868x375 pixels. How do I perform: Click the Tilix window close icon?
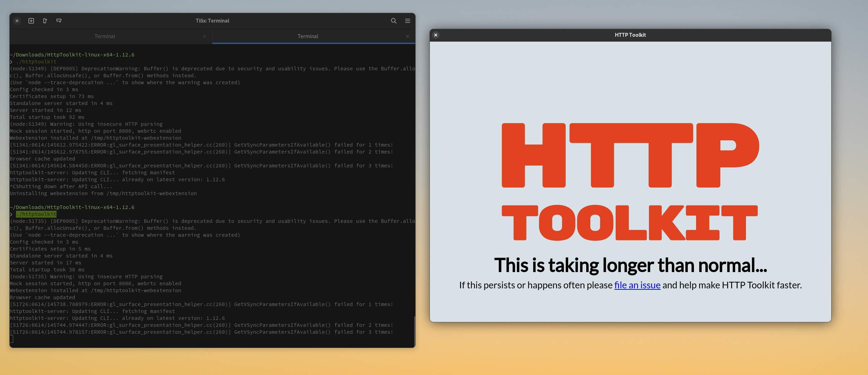tap(17, 21)
